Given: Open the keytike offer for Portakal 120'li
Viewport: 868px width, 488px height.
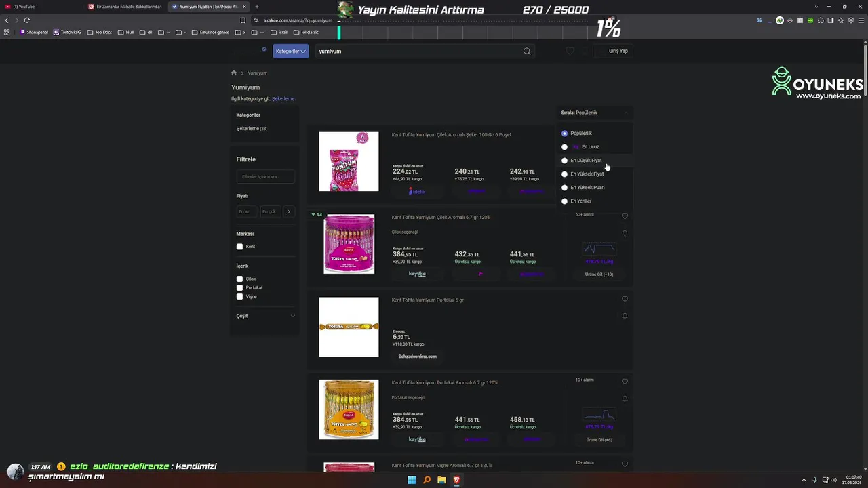Looking at the screenshot, I should (x=417, y=439).
